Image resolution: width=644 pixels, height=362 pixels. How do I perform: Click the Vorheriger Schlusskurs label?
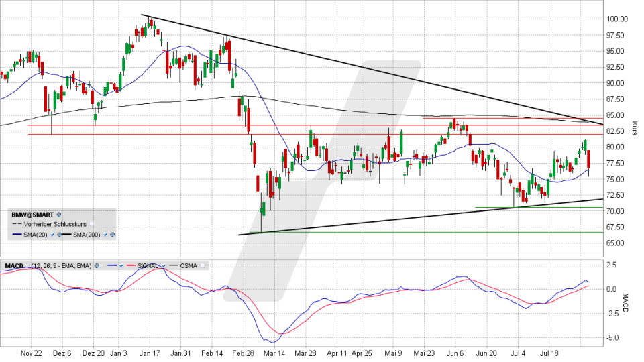point(55,224)
